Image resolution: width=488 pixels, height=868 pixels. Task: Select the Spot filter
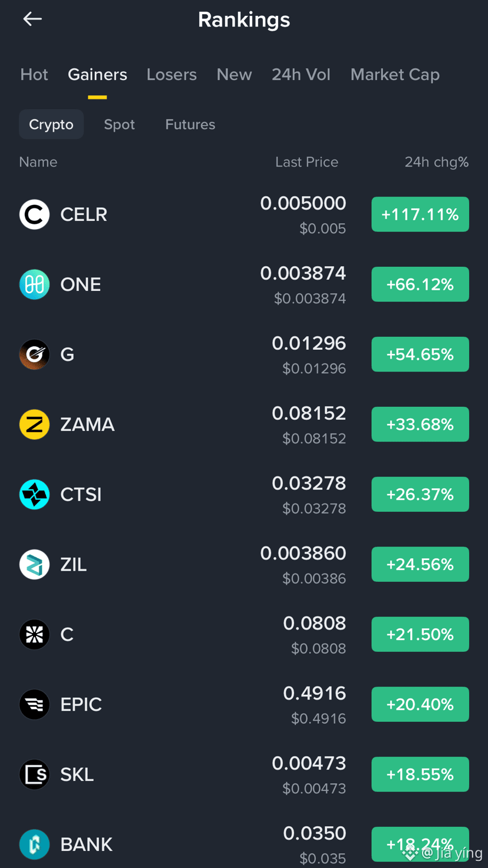120,125
